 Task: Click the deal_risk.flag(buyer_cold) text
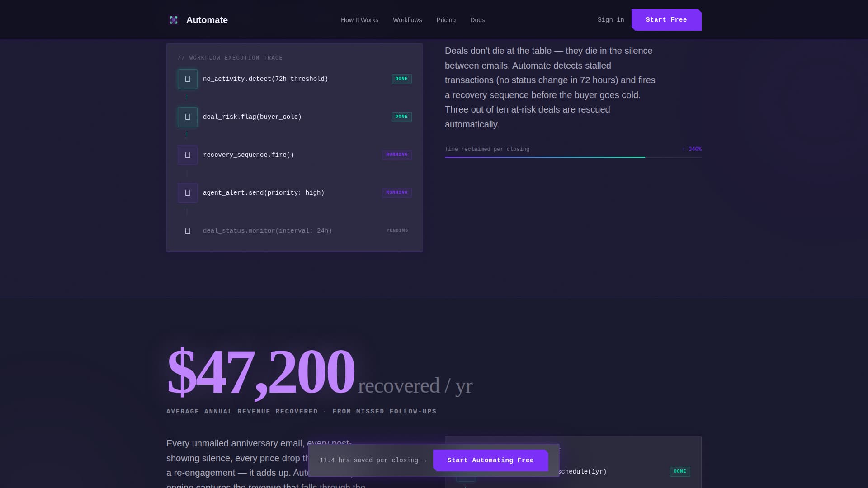[252, 117]
